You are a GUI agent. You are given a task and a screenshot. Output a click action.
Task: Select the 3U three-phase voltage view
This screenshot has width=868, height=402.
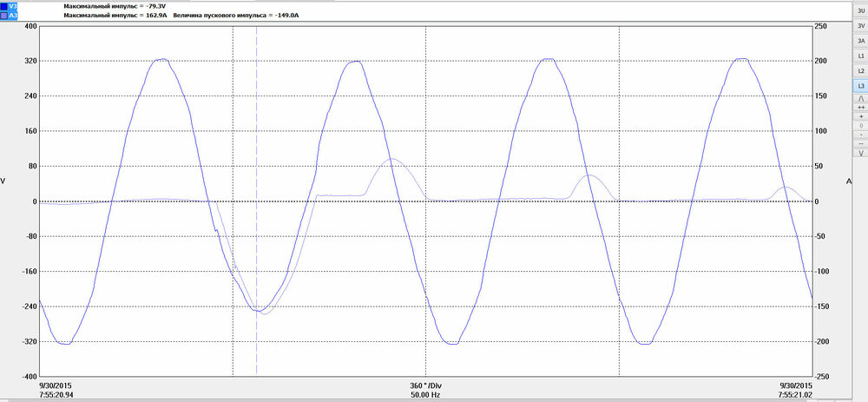[861, 10]
